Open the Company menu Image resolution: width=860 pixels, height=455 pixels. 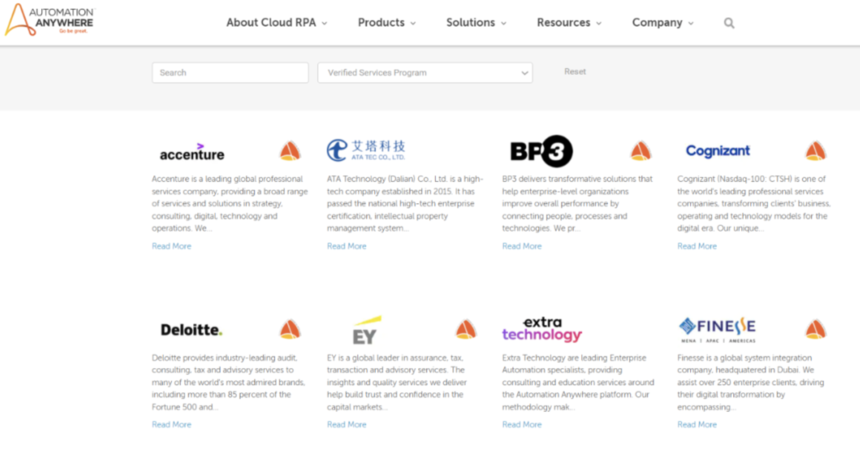pos(663,23)
